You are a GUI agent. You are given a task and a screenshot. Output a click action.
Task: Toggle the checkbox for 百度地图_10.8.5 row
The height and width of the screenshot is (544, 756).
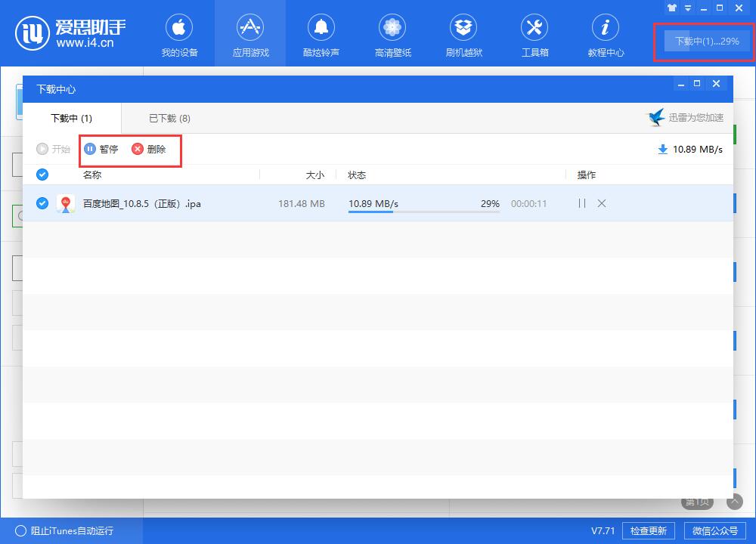pyautogui.click(x=42, y=203)
